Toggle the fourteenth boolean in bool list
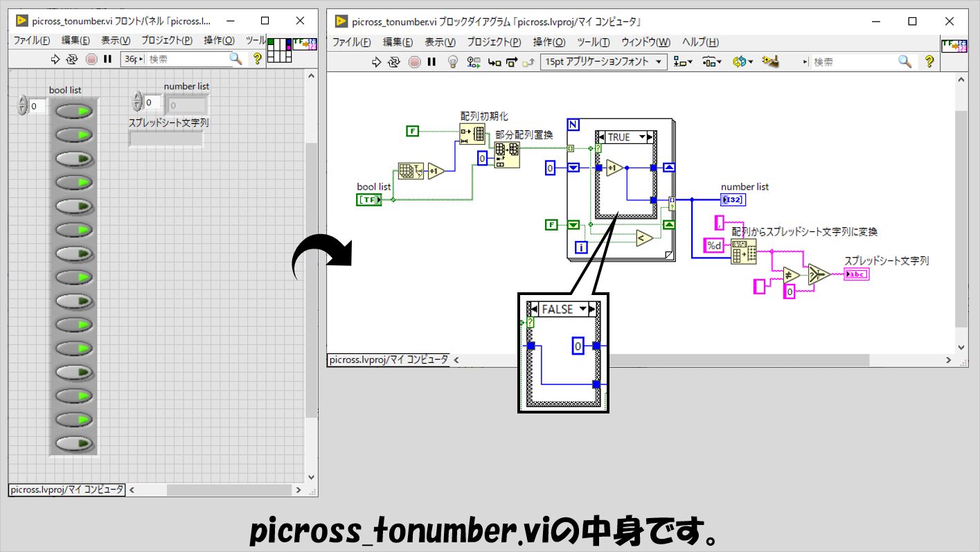The width and height of the screenshot is (980, 552). pyautogui.click(x=74, y=419)
